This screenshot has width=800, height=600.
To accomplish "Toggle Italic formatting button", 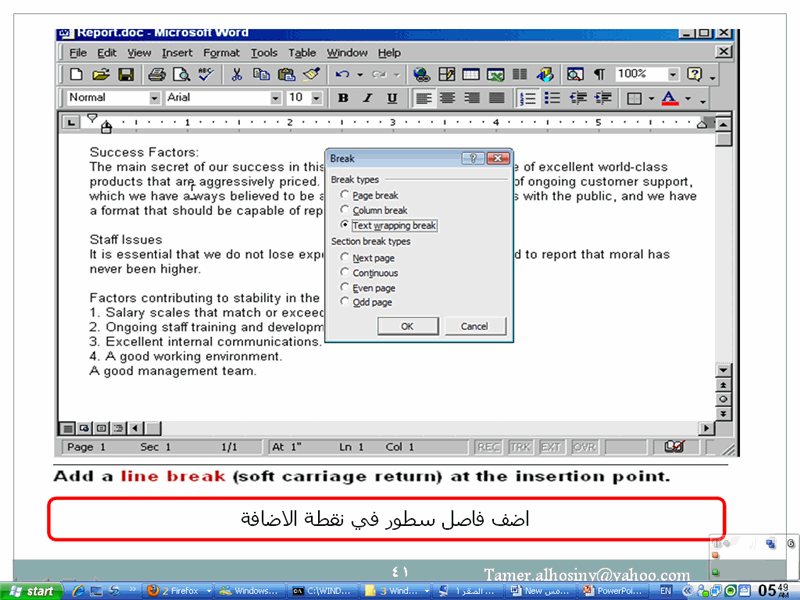I will tap(367, 98).
